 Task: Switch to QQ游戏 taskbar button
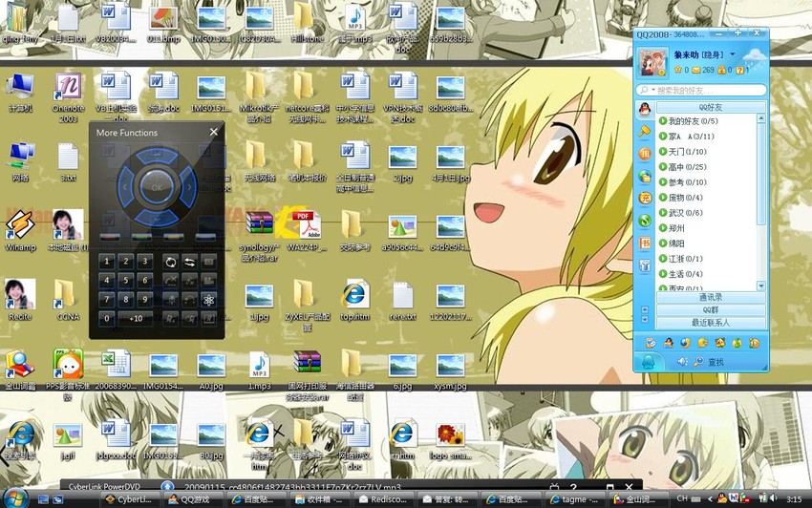pos(195,499)
